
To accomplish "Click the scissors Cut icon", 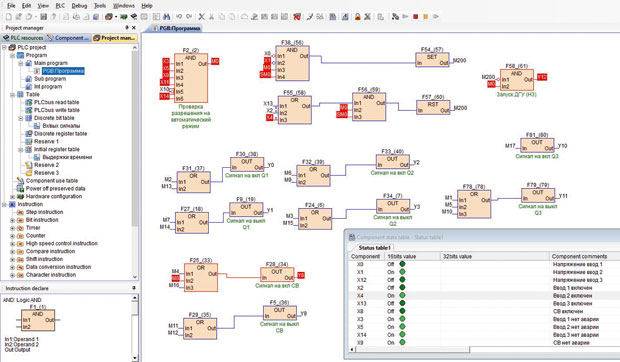I will point(212,17).
